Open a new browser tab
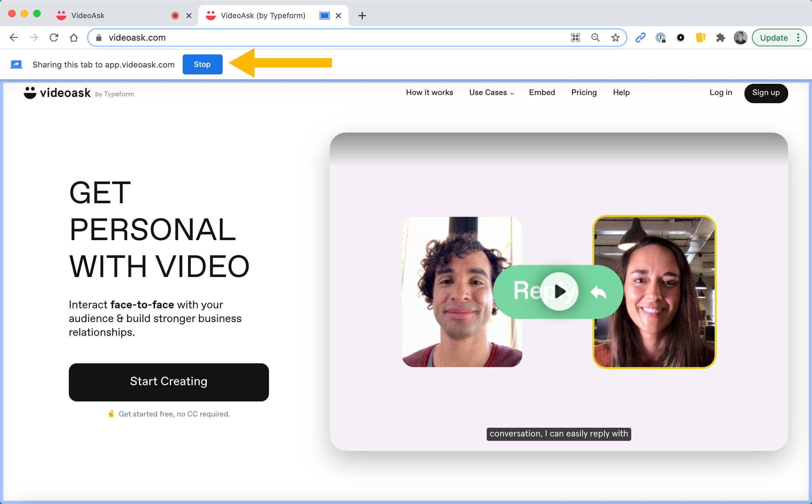This screenshot has height=504, width=812. (362, 16)
